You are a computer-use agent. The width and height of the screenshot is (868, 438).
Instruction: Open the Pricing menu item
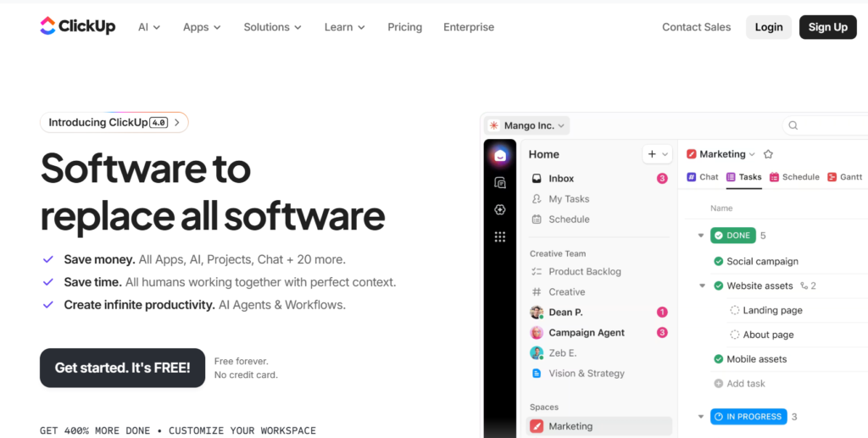click(x=404, y=27)
